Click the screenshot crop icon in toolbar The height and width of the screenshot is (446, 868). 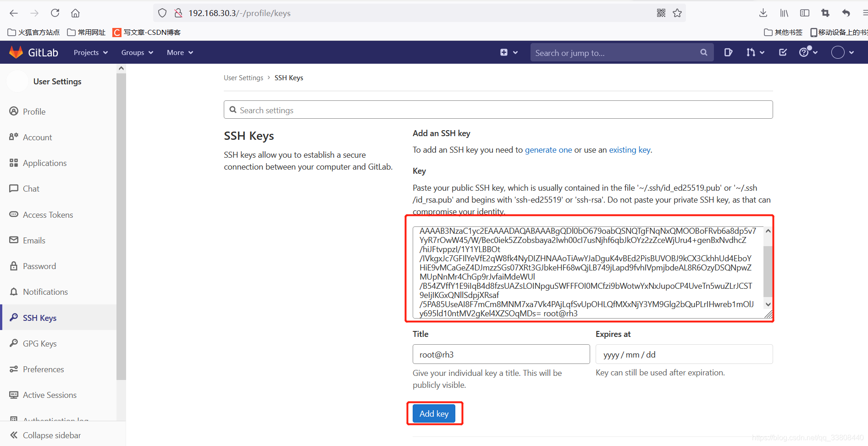825,13
